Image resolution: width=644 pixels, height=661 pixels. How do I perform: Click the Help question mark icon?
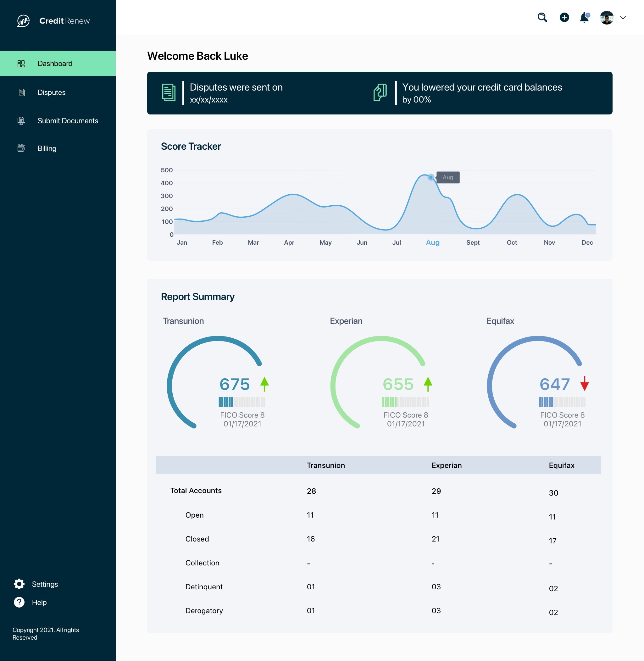19,602
